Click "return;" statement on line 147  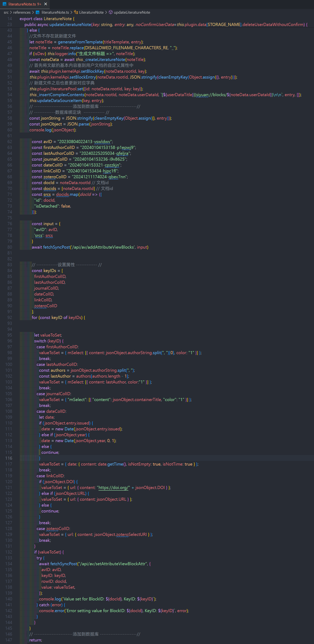tap(36, 640)
